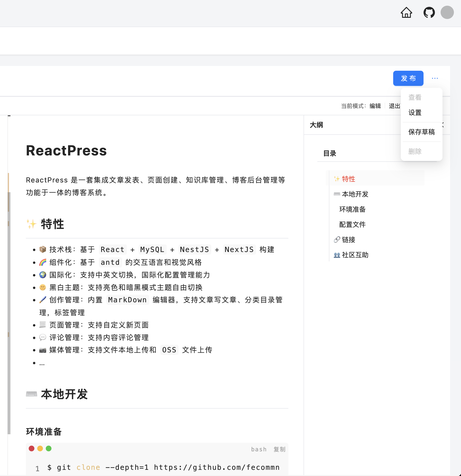The image size is (461, 476).
Task: Click the 大纲 panel header
Action: click(316, 125)
